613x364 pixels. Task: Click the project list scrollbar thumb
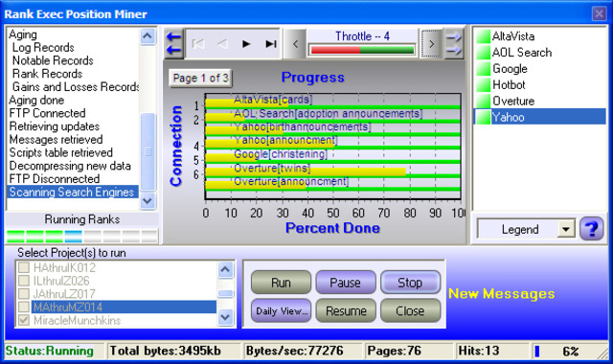pyautogui.click(x=226, y=293)
